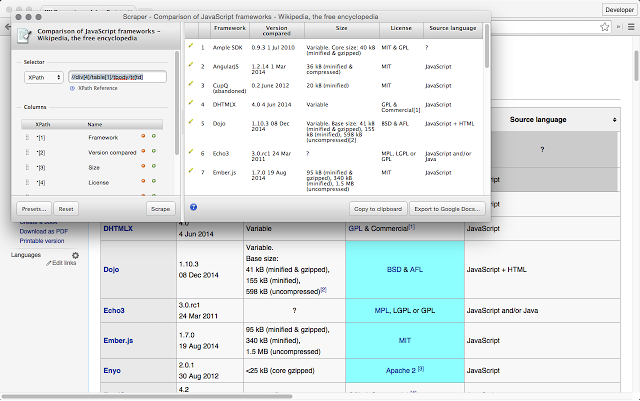Click the Scraper document icon beside the page title
This screenshot has height=401, width=640.
(24, 36)
